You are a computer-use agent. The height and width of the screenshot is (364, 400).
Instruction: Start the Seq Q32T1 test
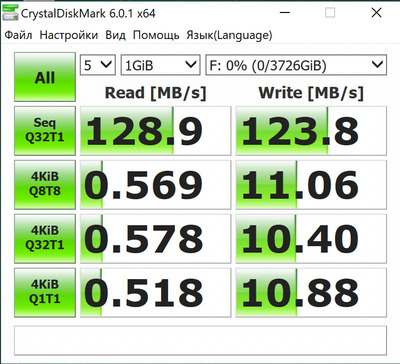[x=45, y=131]
